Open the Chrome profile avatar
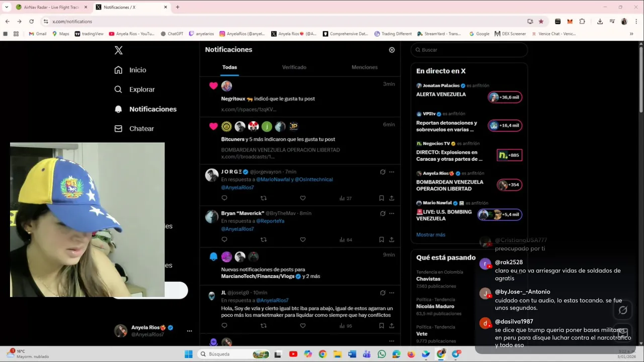This screenshot has width=644, height=362. click(x=624, y=21)
